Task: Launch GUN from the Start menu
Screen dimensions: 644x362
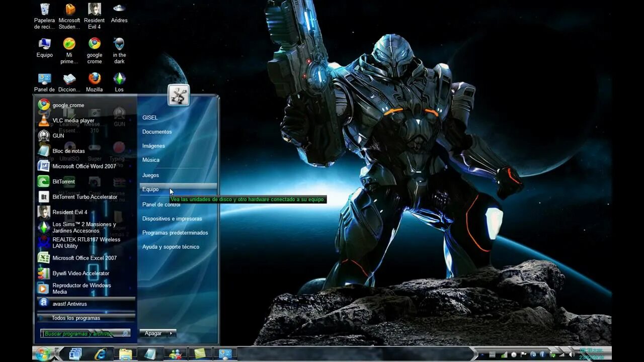Action: point(86,136)
